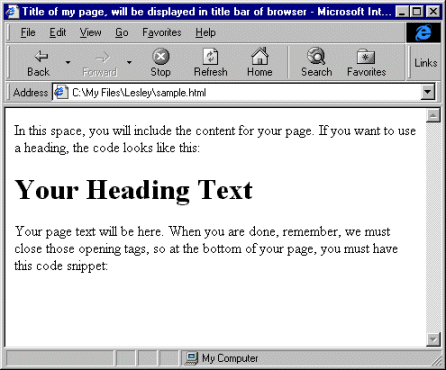This screenshot has height=370, width=446.
Task: Show the Links toolbar band
Action: 426,63
